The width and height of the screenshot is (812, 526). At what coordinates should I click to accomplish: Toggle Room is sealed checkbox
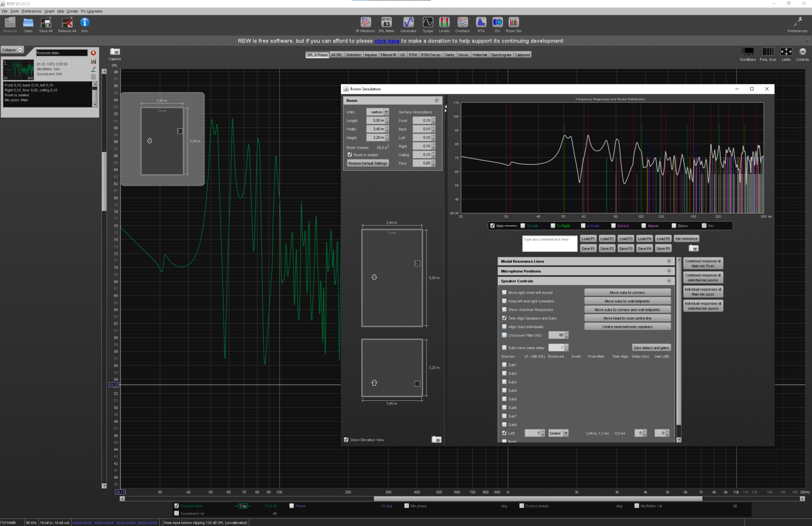point(350,155)
